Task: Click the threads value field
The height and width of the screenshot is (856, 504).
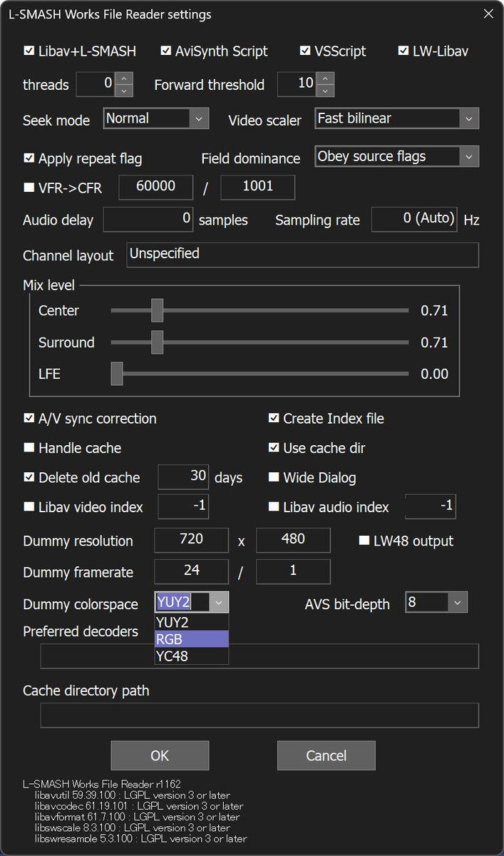Action: [96, 84]
